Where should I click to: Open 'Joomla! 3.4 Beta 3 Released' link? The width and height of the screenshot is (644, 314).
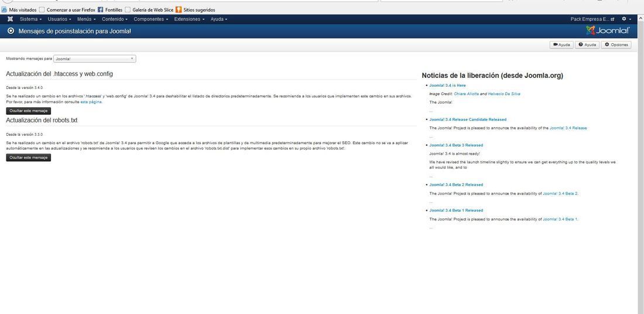point(456,145)
